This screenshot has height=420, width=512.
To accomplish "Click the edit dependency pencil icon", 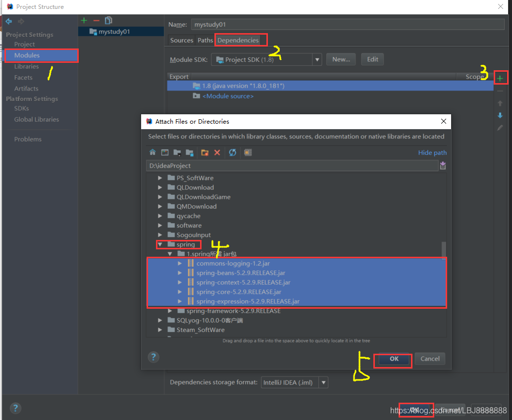I will pyautogui.click(x=500, y=128).
